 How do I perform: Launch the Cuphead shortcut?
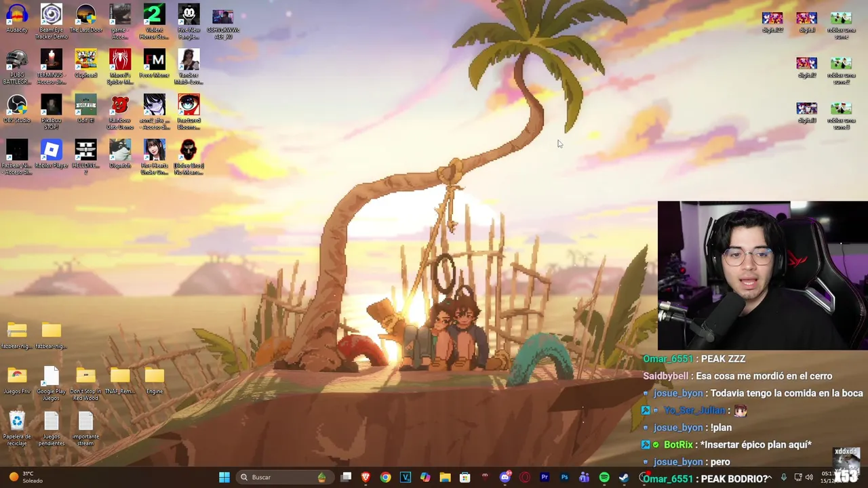(86, 64)
